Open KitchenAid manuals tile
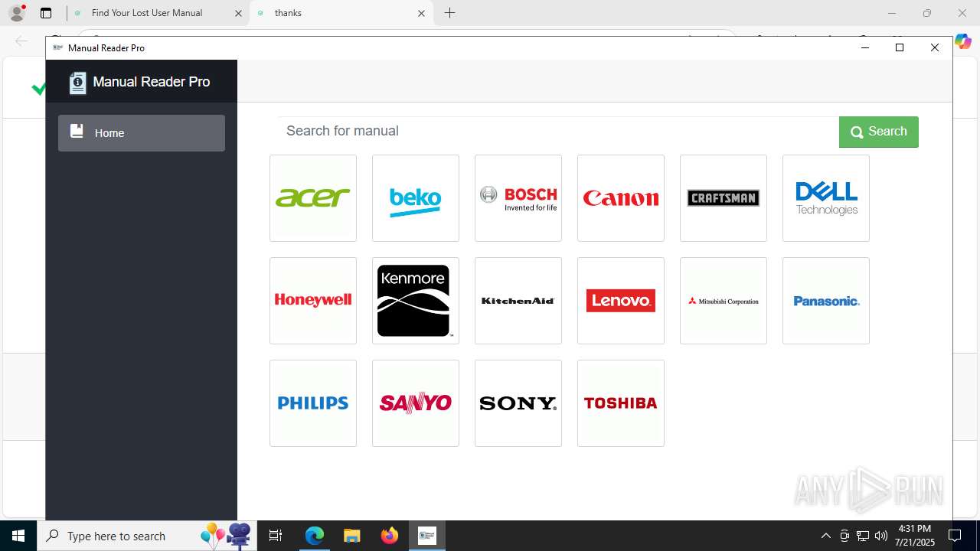The height and width of the screenshot is (551, 980). pyautogui.click(x=518, y=301)
